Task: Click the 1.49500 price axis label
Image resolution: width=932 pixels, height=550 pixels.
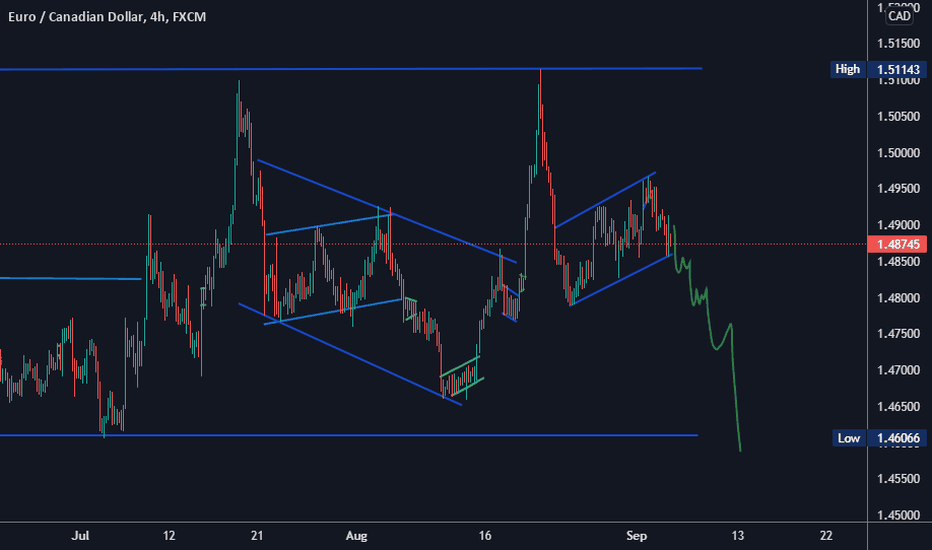Action: [x=898, y=189]
